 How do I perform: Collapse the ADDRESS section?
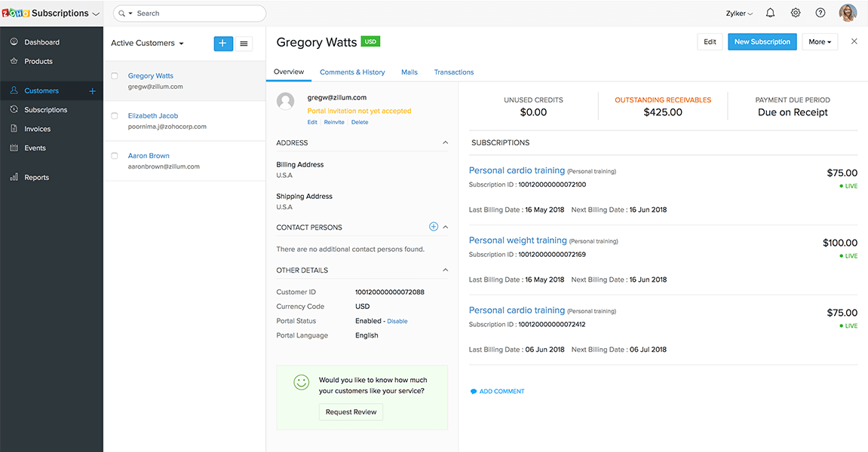[x=446, y=142]
